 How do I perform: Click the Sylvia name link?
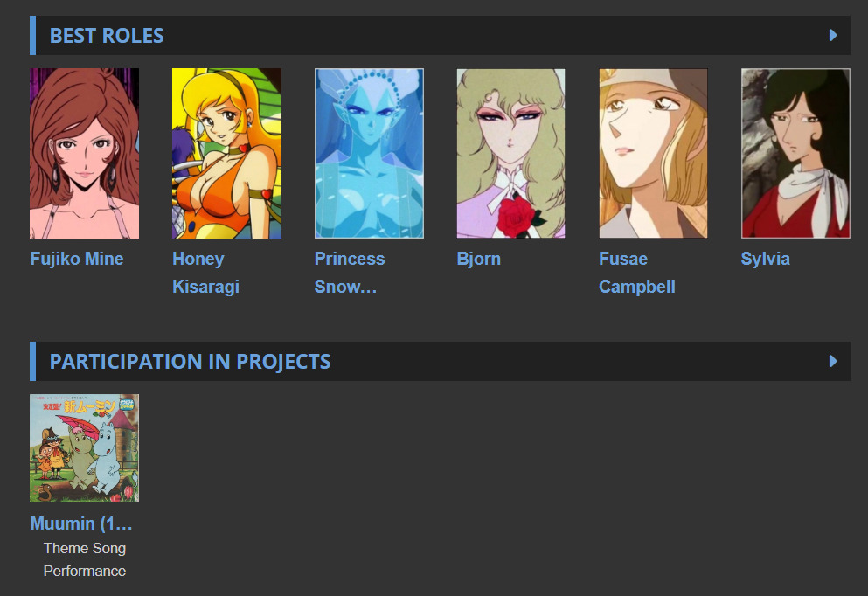tap(766, 259)
